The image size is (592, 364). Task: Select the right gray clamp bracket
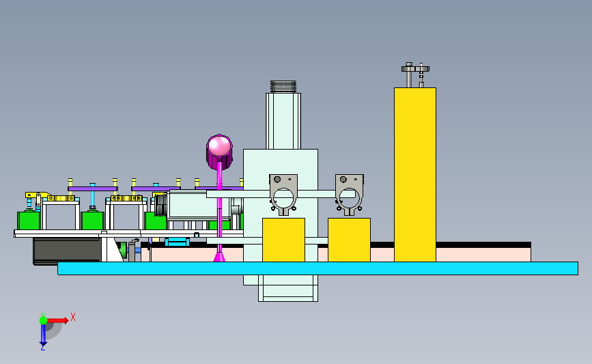point(349,195)
